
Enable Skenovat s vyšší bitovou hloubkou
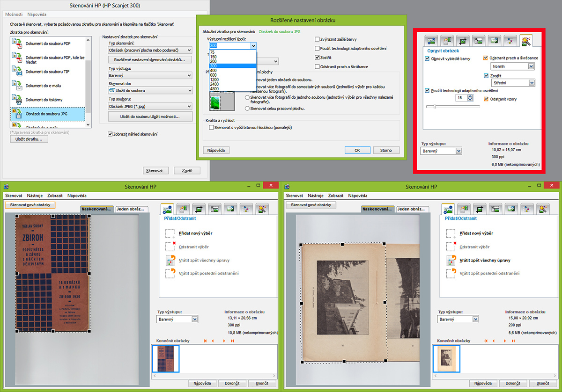[x=212, y=127]
